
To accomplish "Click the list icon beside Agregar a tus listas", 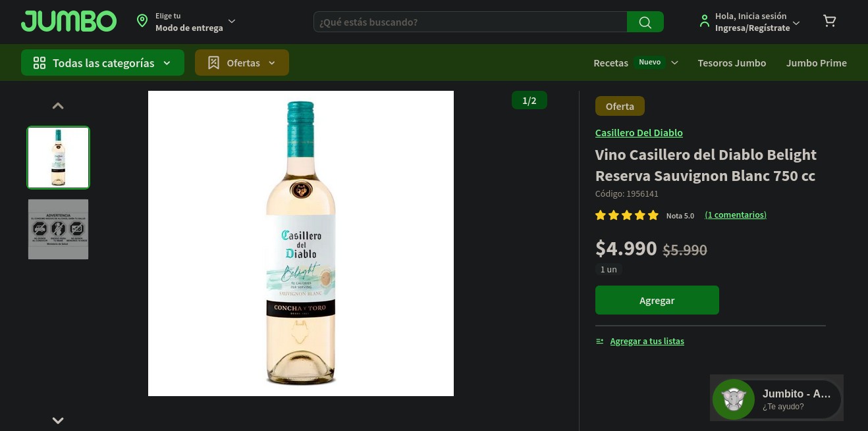I will [x=599, y=341].
